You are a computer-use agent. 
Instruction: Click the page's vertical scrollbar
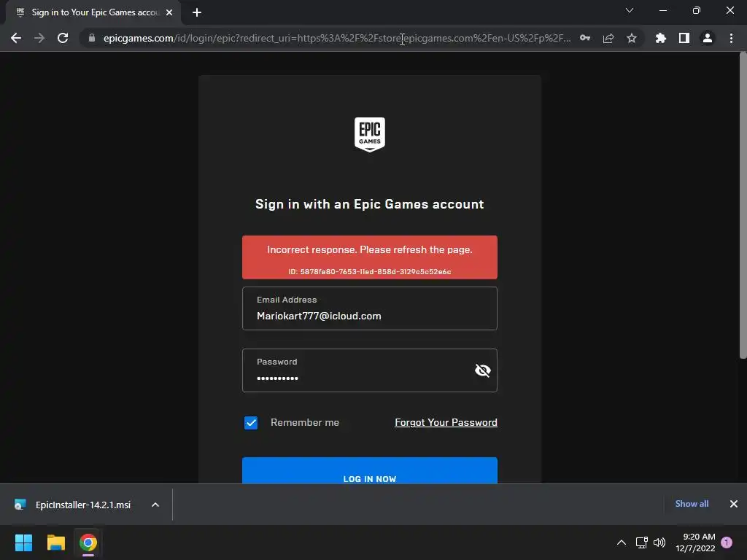(x=743, y=206)
